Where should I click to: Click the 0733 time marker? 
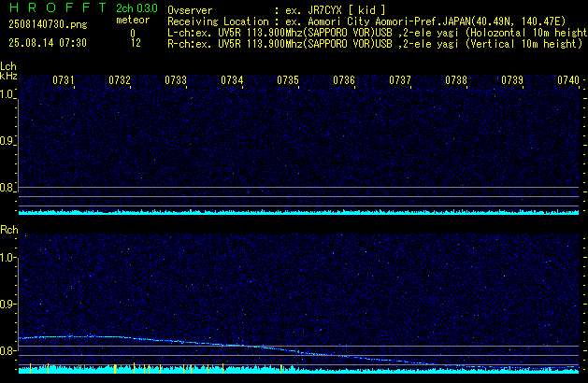[x=176, y=80]
